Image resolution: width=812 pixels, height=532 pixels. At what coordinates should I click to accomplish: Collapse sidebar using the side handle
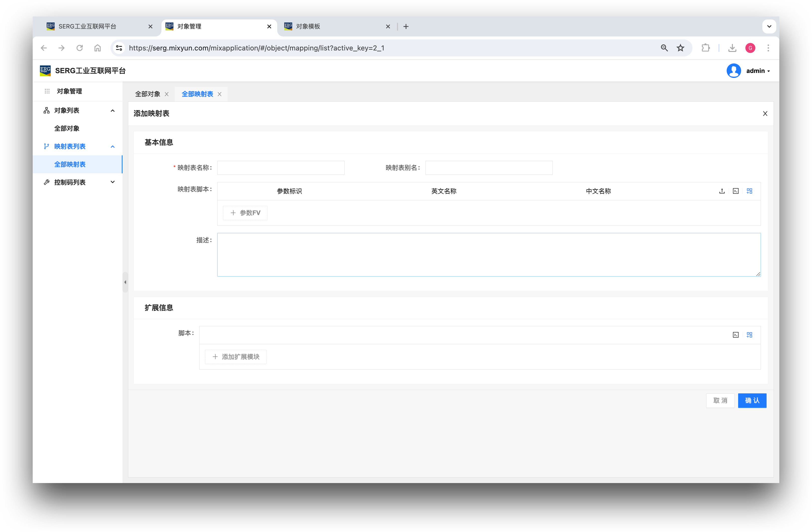tap(125, 282)
